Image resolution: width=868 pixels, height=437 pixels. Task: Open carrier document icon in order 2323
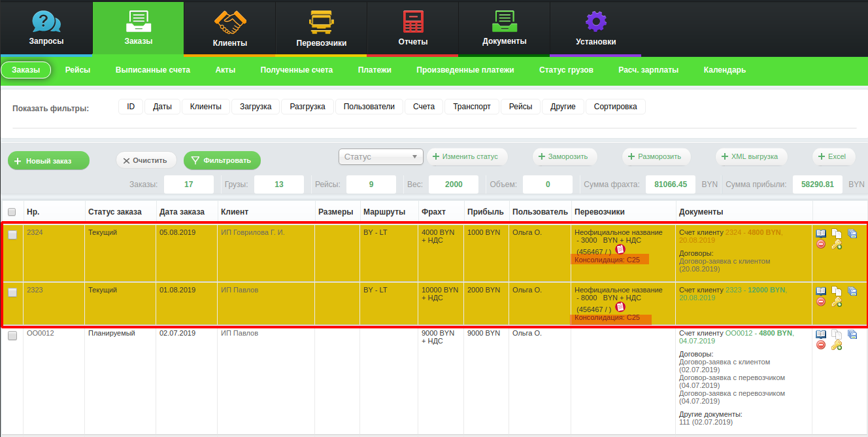[x=620, y=307]
